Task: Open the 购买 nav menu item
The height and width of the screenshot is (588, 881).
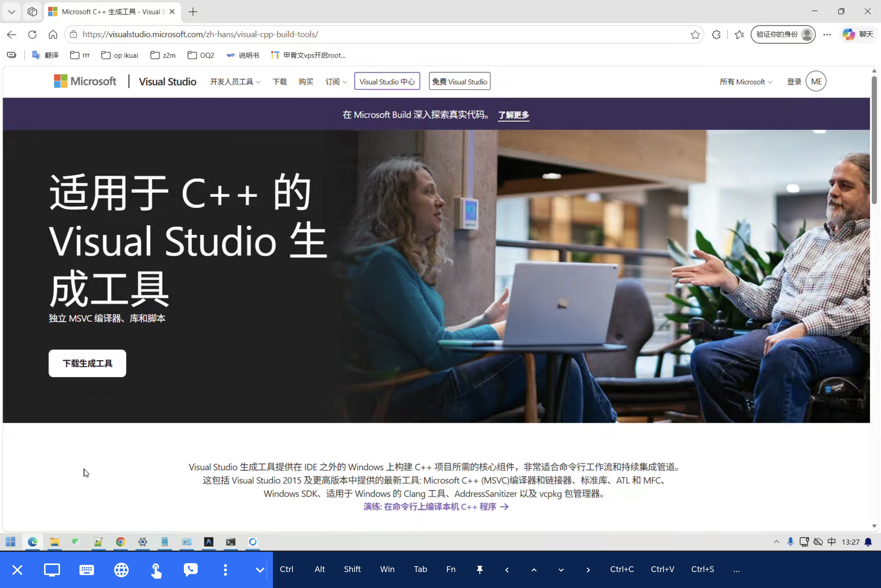Action: [x=306, y=82]
